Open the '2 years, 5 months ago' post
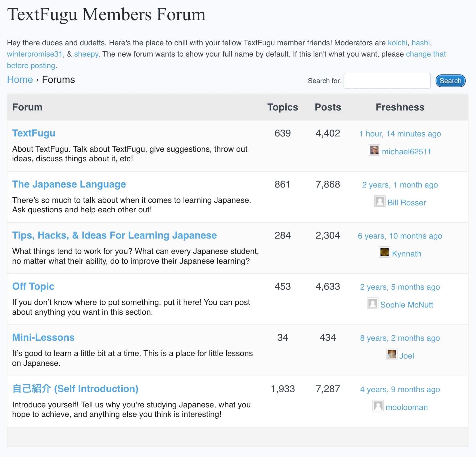Viewport: 476px width, 457px height. [x=400, y=287]
